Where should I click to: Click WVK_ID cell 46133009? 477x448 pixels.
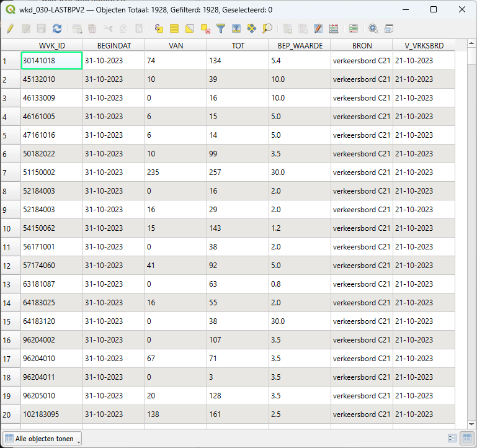(51, 97)
